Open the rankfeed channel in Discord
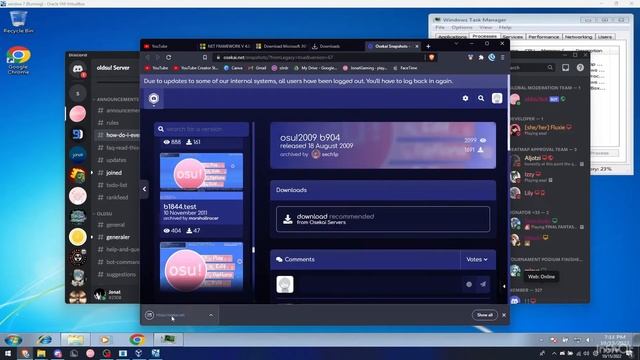Image resolution: width=640 pixels, height=360 pixels. 117,198
